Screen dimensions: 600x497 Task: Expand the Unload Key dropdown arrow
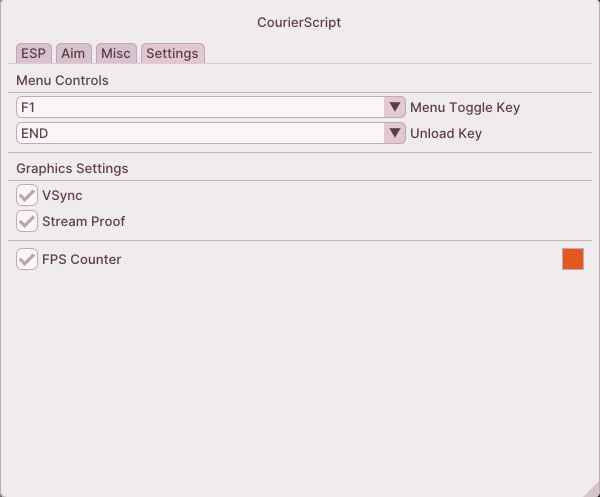pyautogui.click(x=394, y=133)
